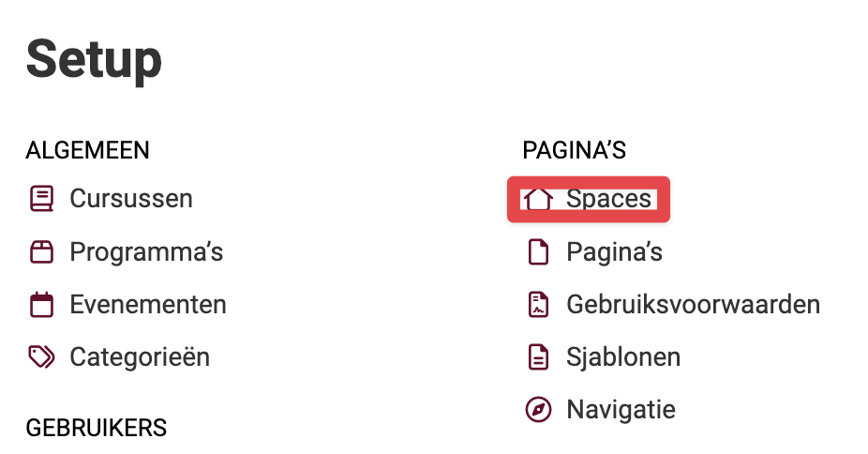Screen dimensions: 868x454
Task: Go to Programma's under Algemeen
Action: (146, 252)
